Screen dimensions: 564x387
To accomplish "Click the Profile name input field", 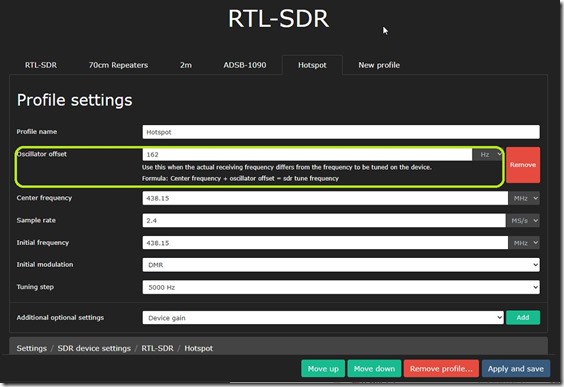I will (341, 132).
